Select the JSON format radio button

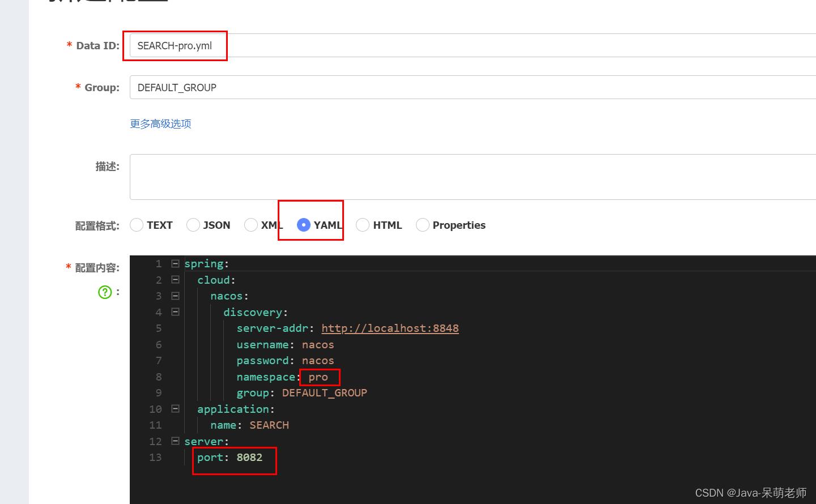point(193,225)
